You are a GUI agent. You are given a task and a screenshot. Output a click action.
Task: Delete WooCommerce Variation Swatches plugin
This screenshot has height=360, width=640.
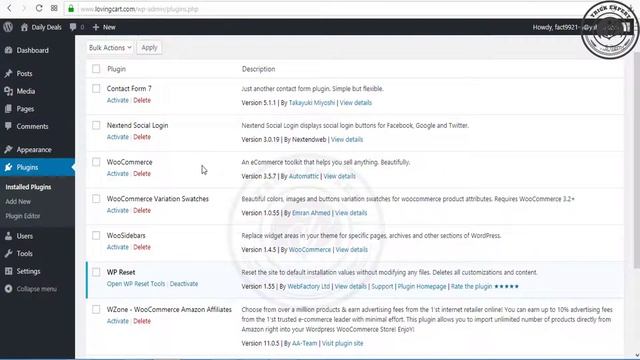pos(142,210)
